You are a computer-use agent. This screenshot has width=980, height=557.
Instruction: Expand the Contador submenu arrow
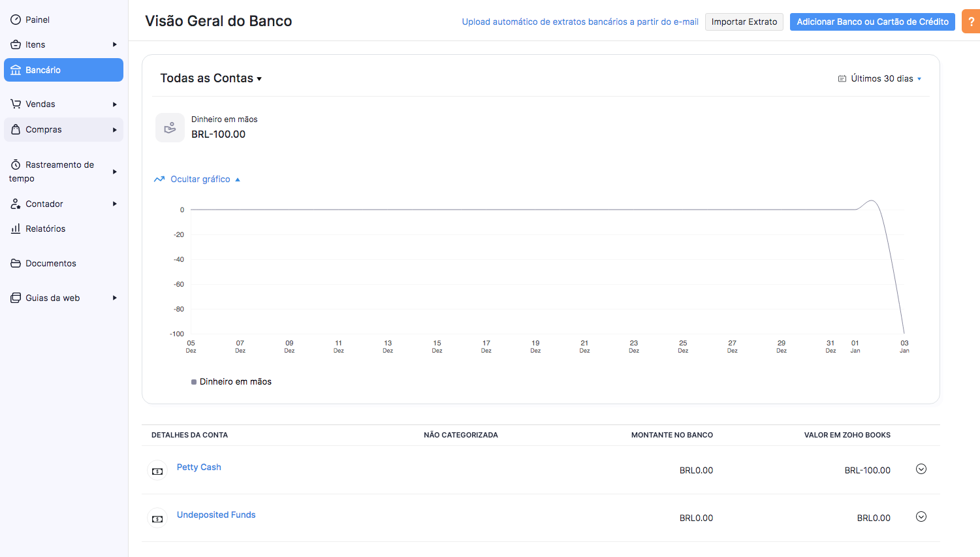[x=114, y=204]
